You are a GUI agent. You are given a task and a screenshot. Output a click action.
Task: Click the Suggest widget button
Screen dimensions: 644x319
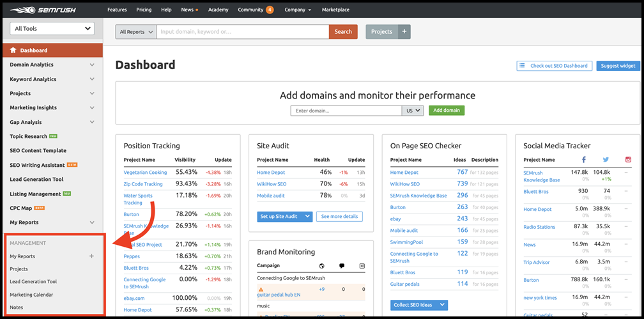[x=618, y=66]
